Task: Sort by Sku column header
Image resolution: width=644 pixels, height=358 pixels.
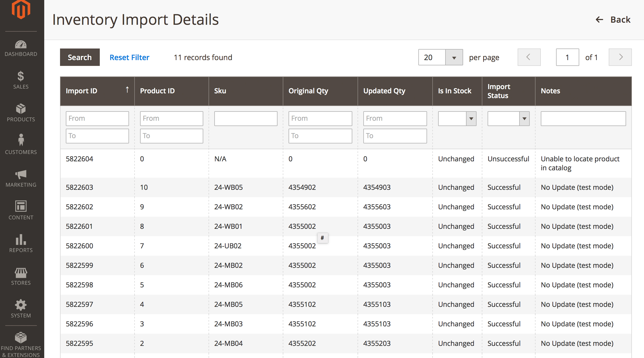Action: (246, 91)
